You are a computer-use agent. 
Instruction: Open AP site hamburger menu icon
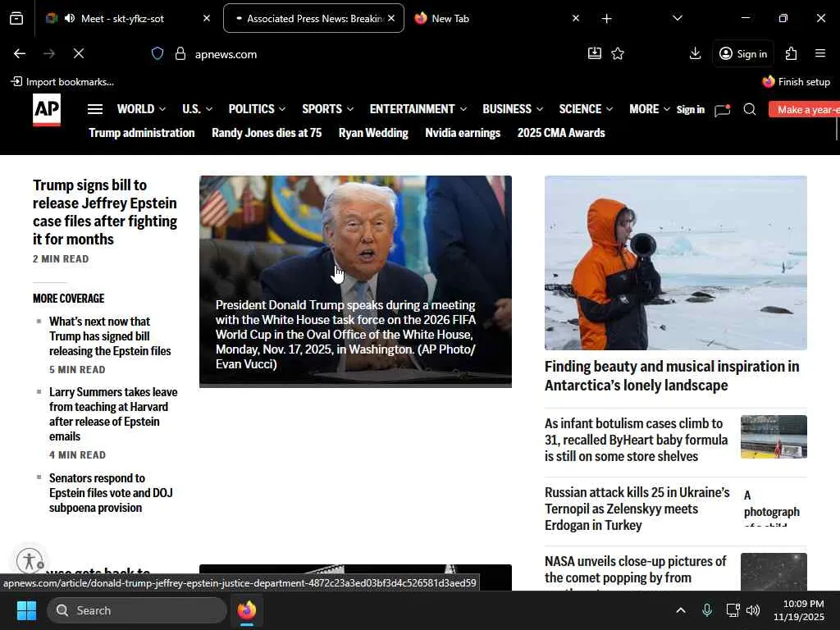point(95,109)
